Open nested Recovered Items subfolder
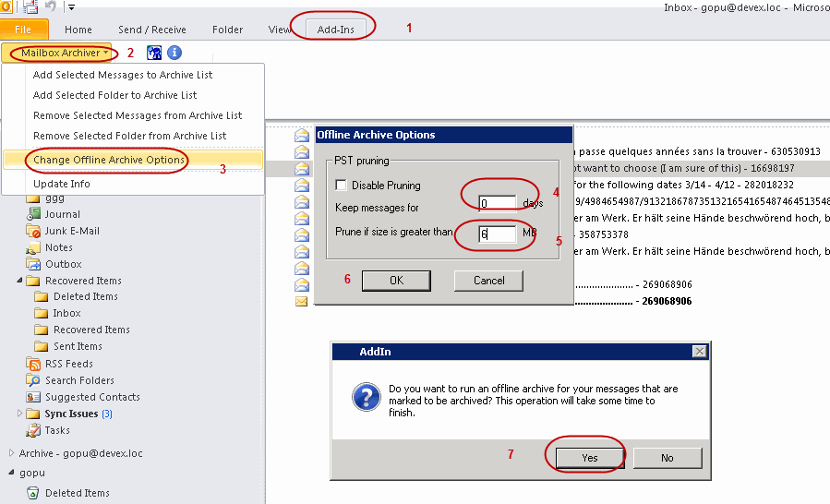 click(x=91, y=330)
